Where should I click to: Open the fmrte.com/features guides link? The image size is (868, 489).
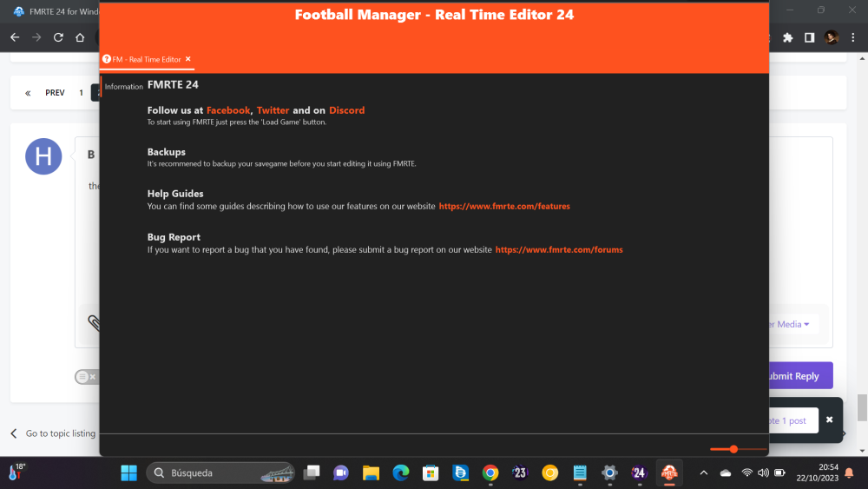(504, 206)
